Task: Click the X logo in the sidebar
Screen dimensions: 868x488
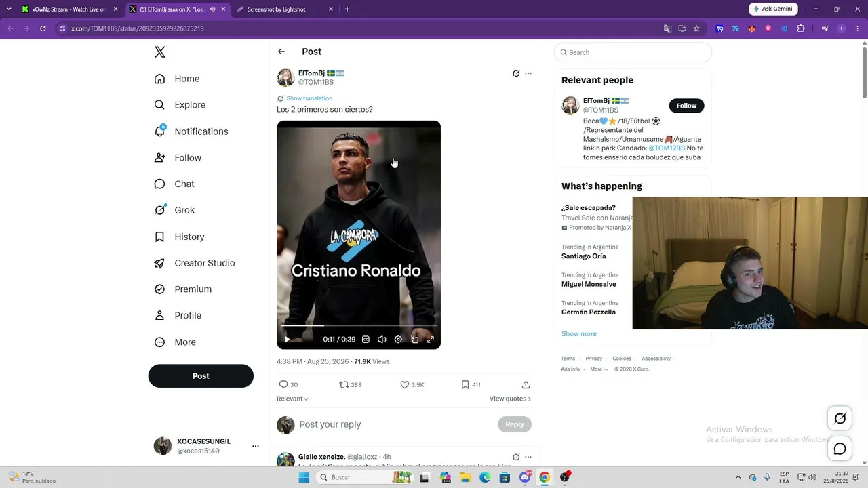Action: point(160,52)
